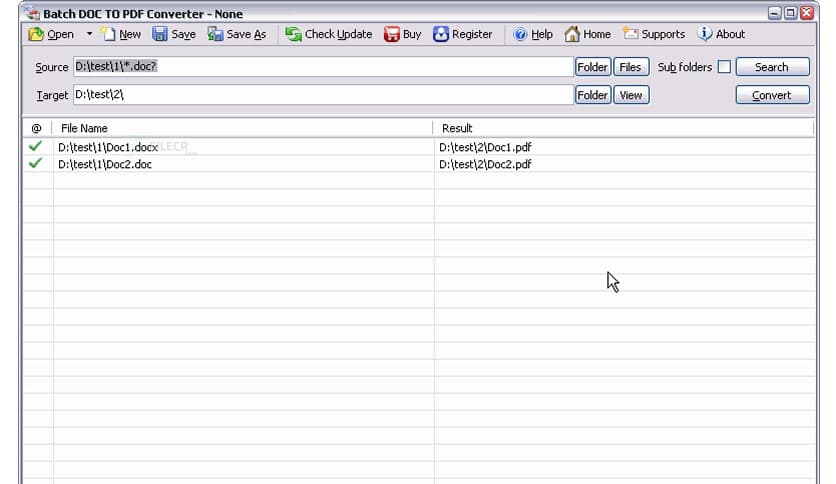836x484 pixels.
Task: Click the green checkmark for Doc1.docx
Action: pyautogui.click(x=35, y=146)
